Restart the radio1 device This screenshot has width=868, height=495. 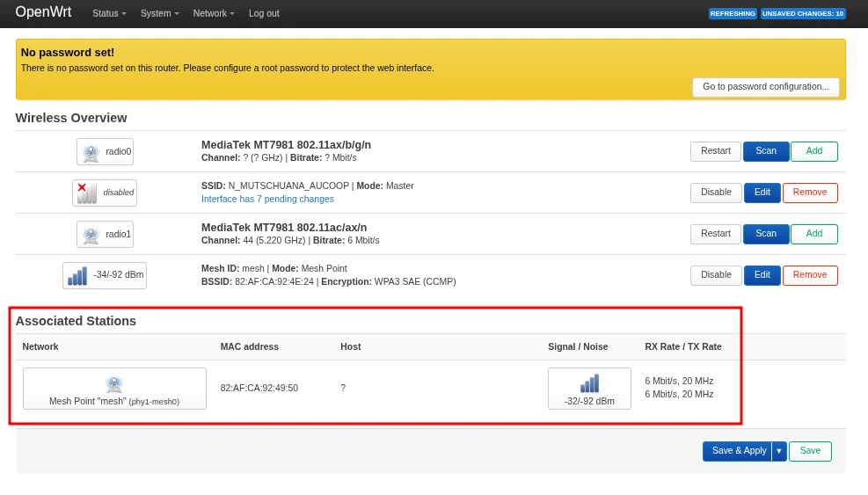coord(715,234)
